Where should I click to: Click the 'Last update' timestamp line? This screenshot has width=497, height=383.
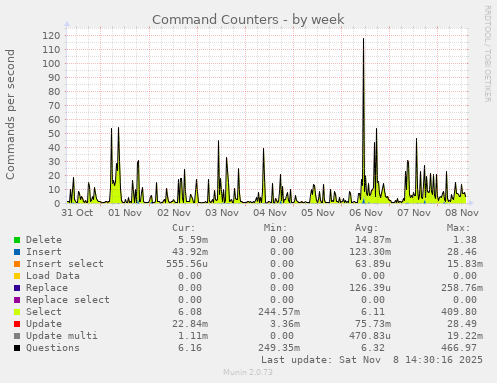coord(372,360)
